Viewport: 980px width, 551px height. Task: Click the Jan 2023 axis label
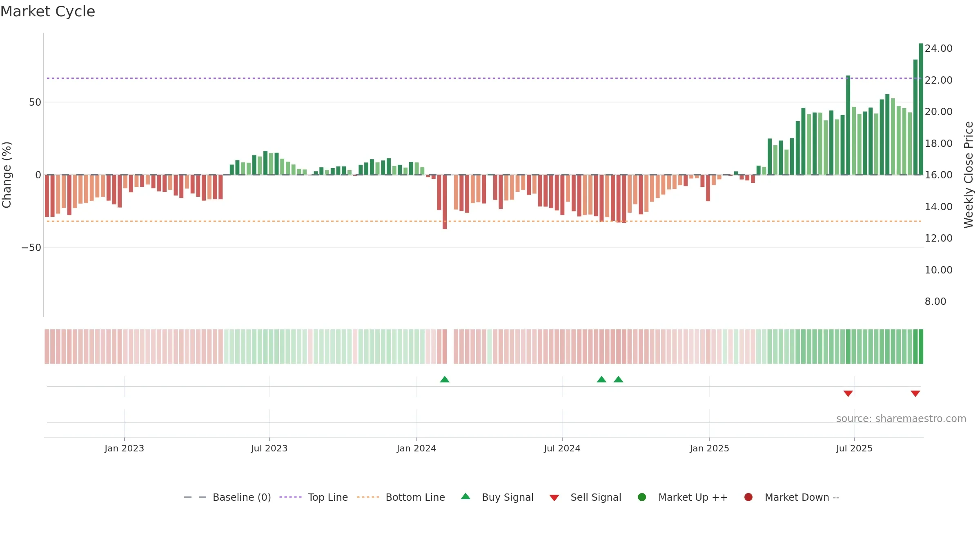[x=124, y=449]
